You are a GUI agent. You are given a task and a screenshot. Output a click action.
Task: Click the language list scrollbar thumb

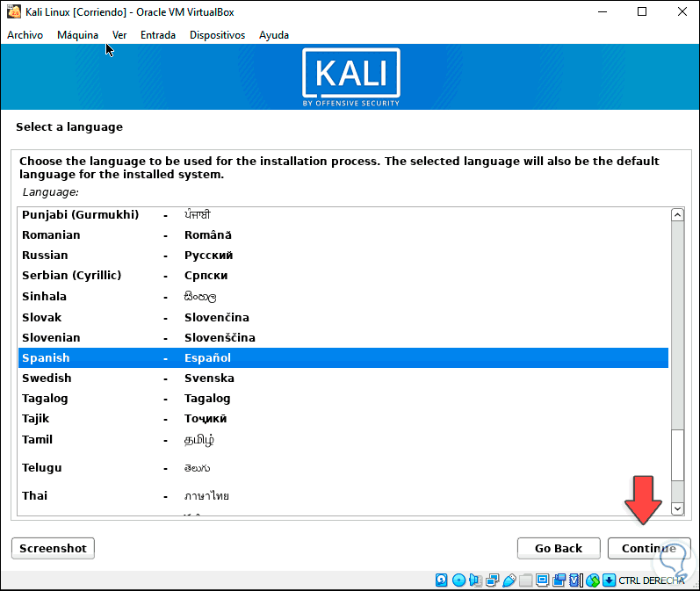(677, 455)
